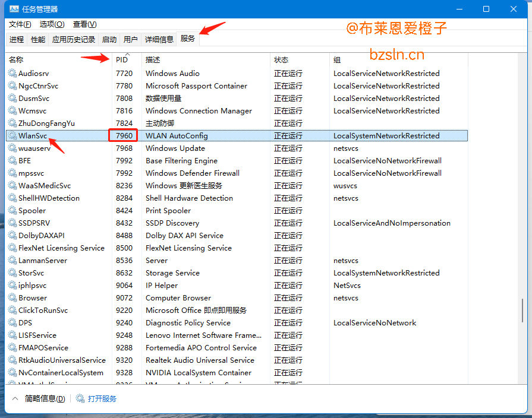The height and width of the screenshot is (418, 532).
Task: Collapse view with 简略信息(D) chevron
Action: point(15,398)
